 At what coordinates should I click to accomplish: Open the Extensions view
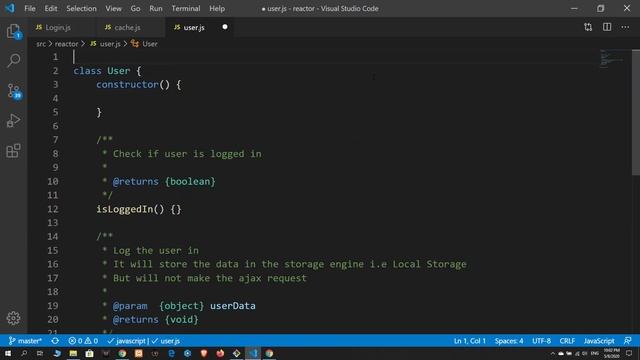pyautogui.click(x=13, y=151)
